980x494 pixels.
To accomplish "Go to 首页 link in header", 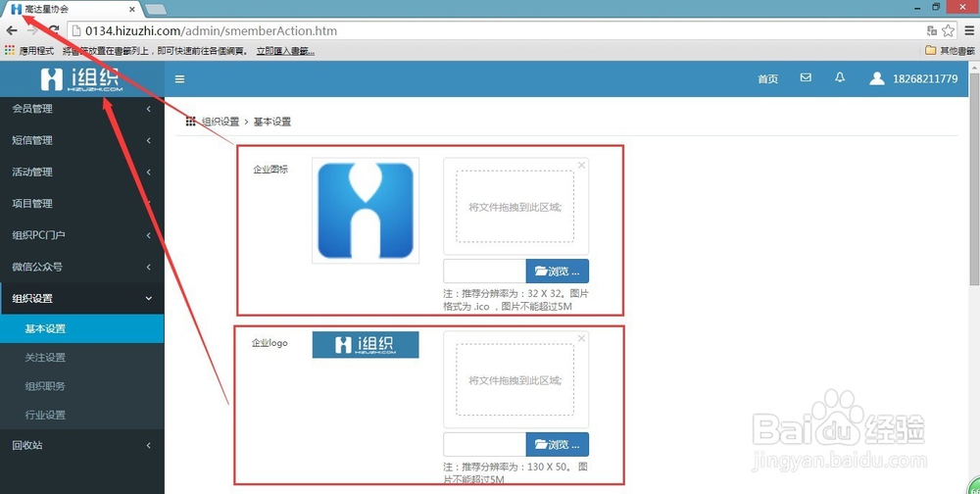I will [x=768, y=78].
